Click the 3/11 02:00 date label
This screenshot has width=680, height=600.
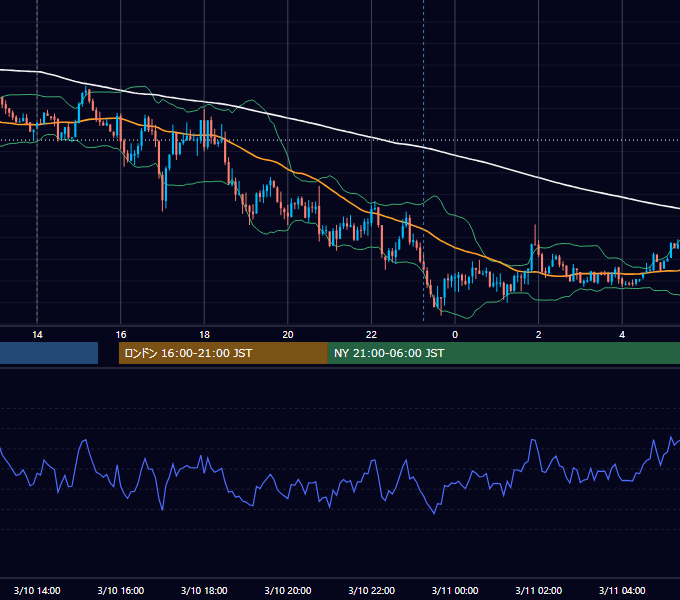(539, 590)
